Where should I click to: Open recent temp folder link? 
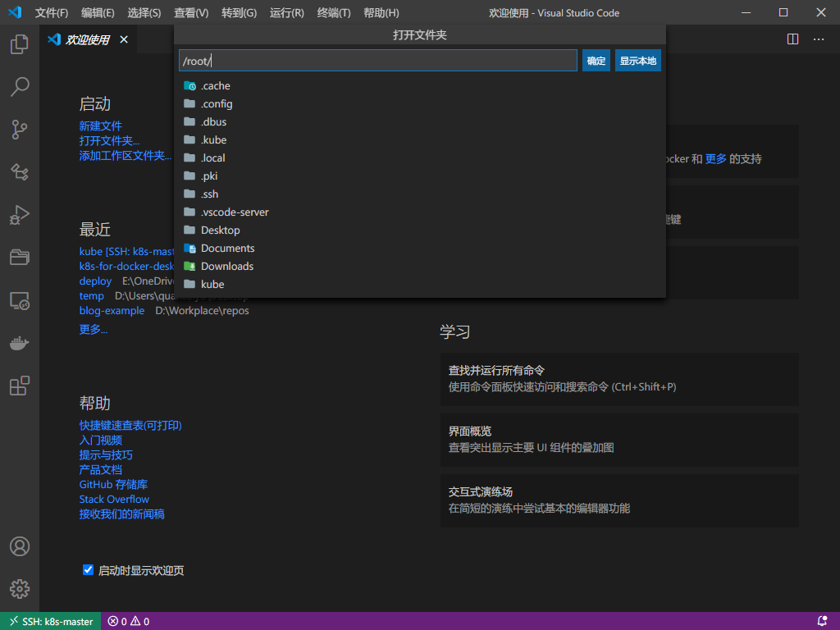coord(92,295)
